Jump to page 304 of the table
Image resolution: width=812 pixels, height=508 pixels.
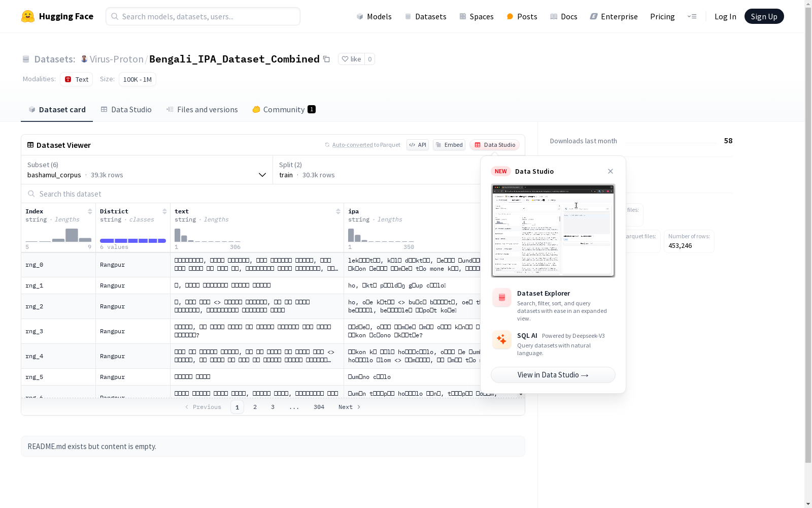pos(319,407)
